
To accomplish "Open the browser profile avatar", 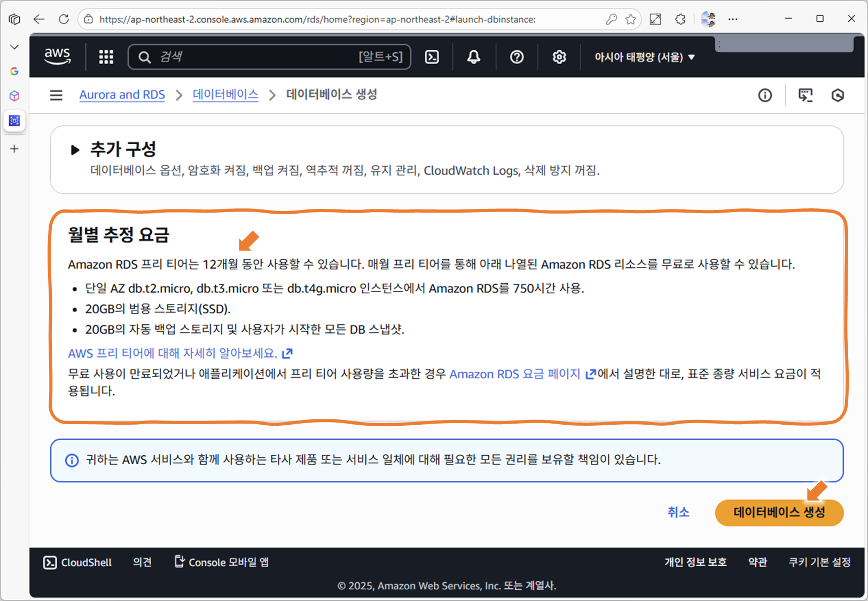I will [x=708, y=19].
